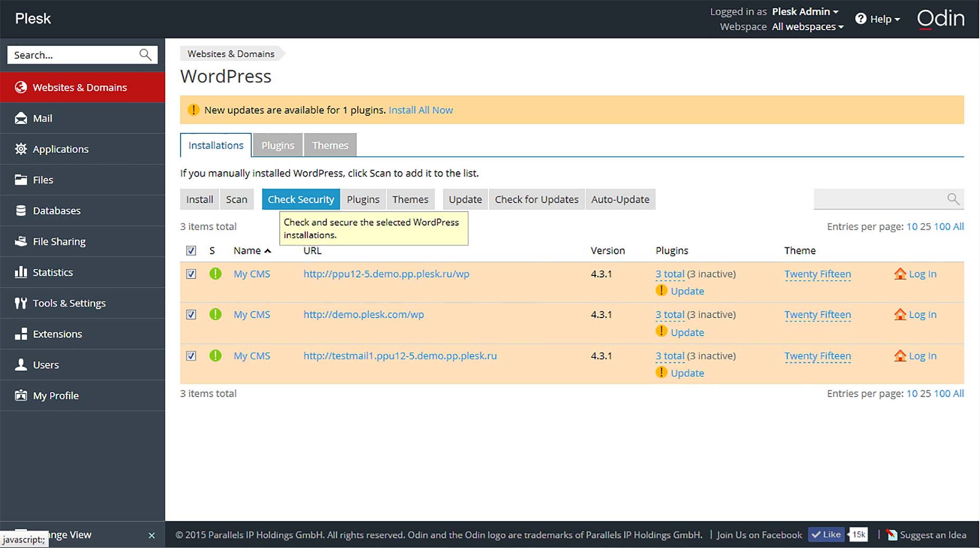Click the list search magnifier icon
980x548 pixels.
[953, 199]
